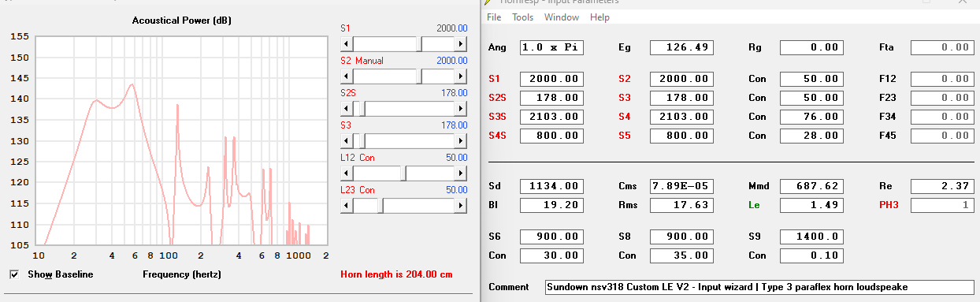Viewport: 980px width, 302px height.
Task: Grab the L23 Con slider thumb
Action: [x=381, y=206]
